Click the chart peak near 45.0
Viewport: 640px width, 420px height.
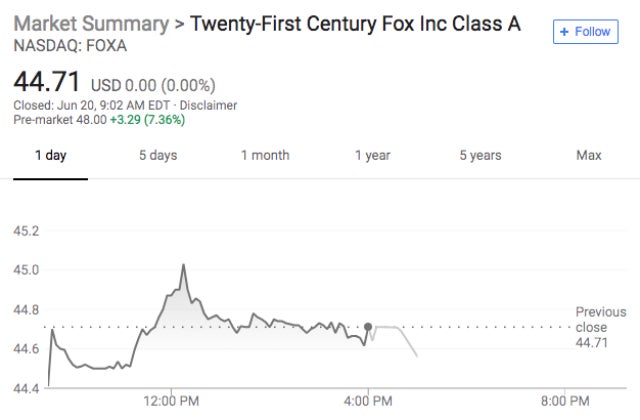pyautogui.click(x=184, y=265)
